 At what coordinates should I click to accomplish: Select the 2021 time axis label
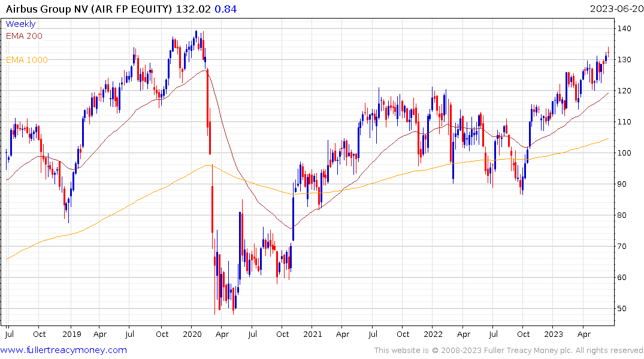(x=313, y=334)
